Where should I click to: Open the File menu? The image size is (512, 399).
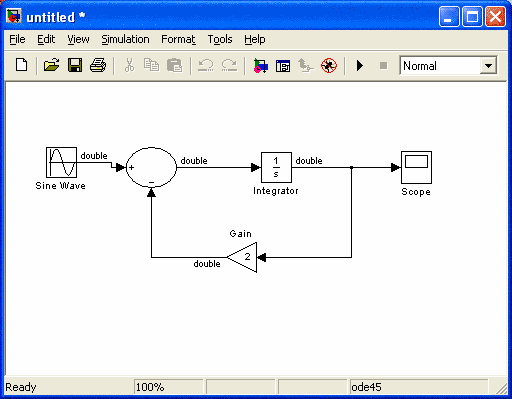coord(17,39)
